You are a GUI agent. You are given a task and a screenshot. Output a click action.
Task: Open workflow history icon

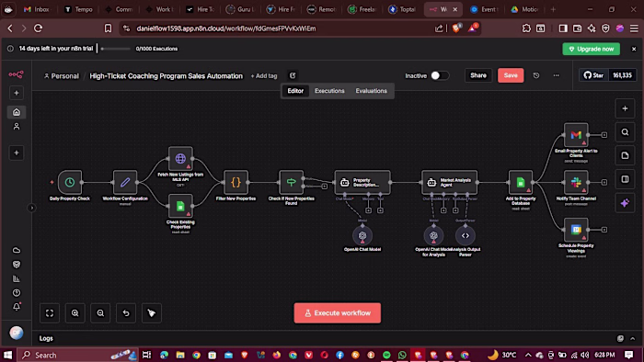click(536, 75)
